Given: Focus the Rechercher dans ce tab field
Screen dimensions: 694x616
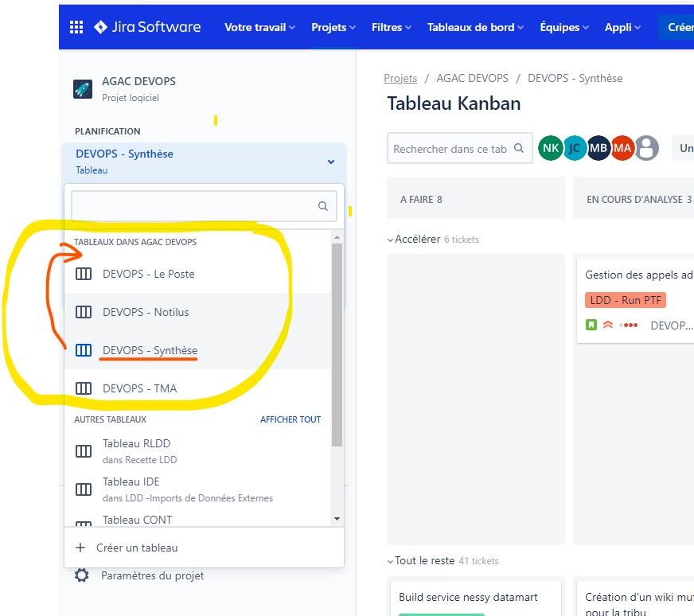Looking at the screenshot, I should click(x=459, y=148).
